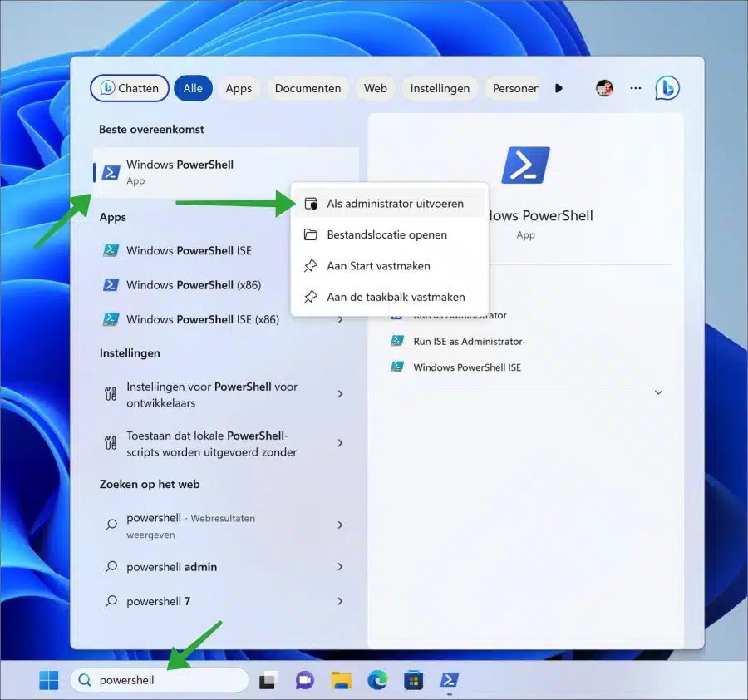
Task: Click the taskbar search field containing powershell
Action: (160, 680)
